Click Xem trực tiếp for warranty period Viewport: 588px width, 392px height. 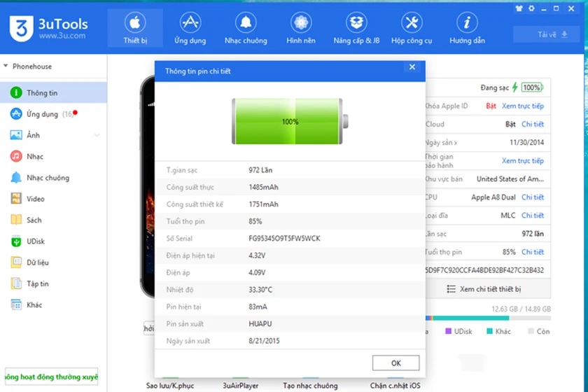pyautogui.click(x=523, y=160)
